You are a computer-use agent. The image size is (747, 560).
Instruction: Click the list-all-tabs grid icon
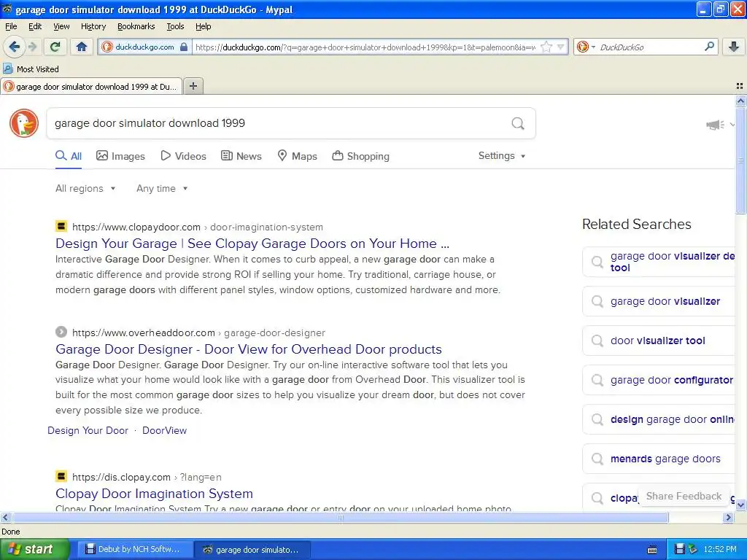point(740,86)
